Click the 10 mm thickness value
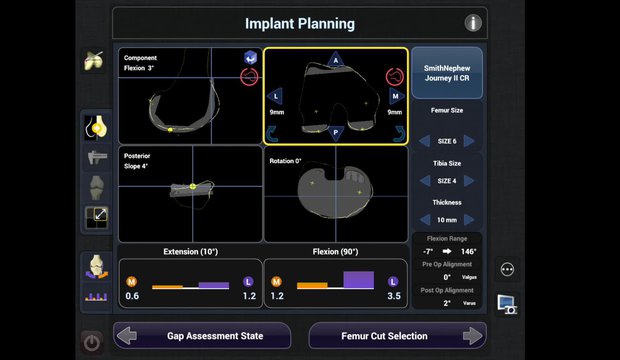The height and width of the screenshot is (360, 620). tap(447, 220)
